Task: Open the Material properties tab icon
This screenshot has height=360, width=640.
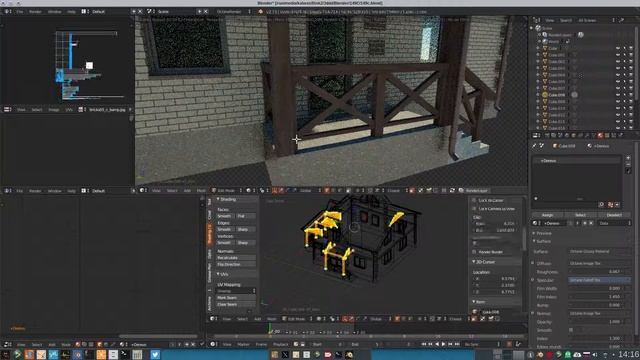Action: tap(600, 135)
